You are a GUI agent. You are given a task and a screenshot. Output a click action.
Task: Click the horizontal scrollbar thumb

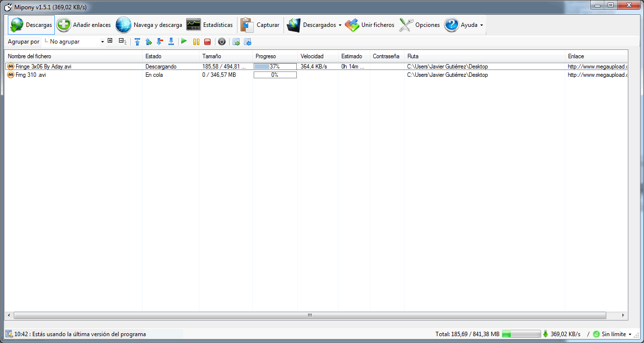(310, 316)
